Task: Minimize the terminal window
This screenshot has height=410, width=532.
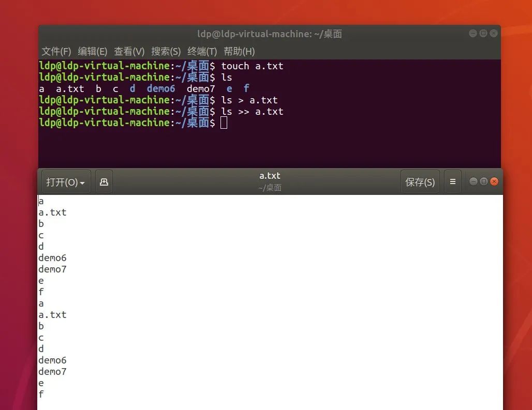Action: (473, 33)
